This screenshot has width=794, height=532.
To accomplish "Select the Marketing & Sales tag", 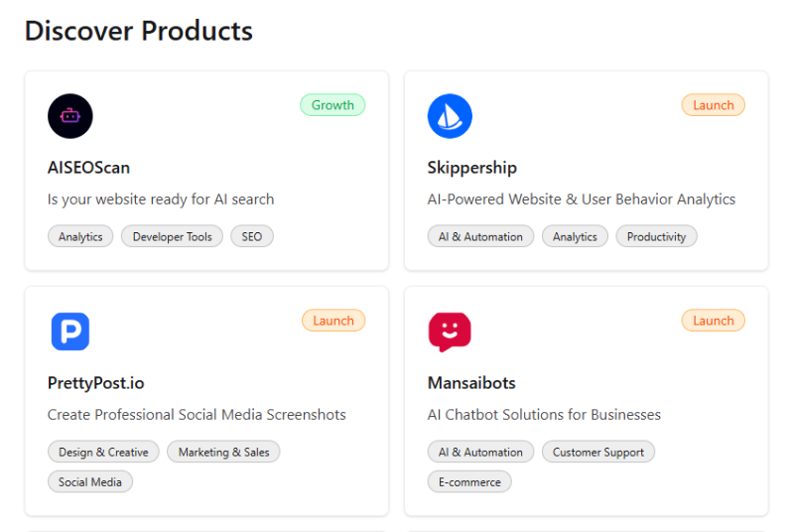I will pos(223,453).
